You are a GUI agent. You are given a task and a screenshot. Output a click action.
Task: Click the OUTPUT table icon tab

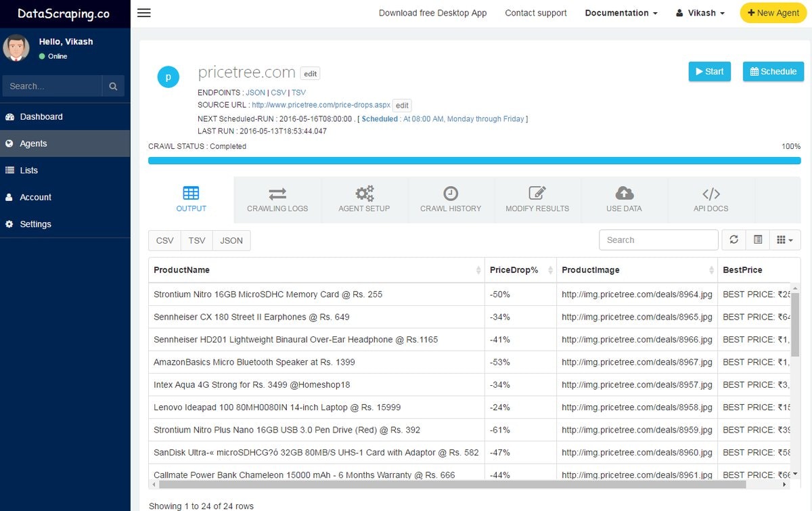click(191, 200)
